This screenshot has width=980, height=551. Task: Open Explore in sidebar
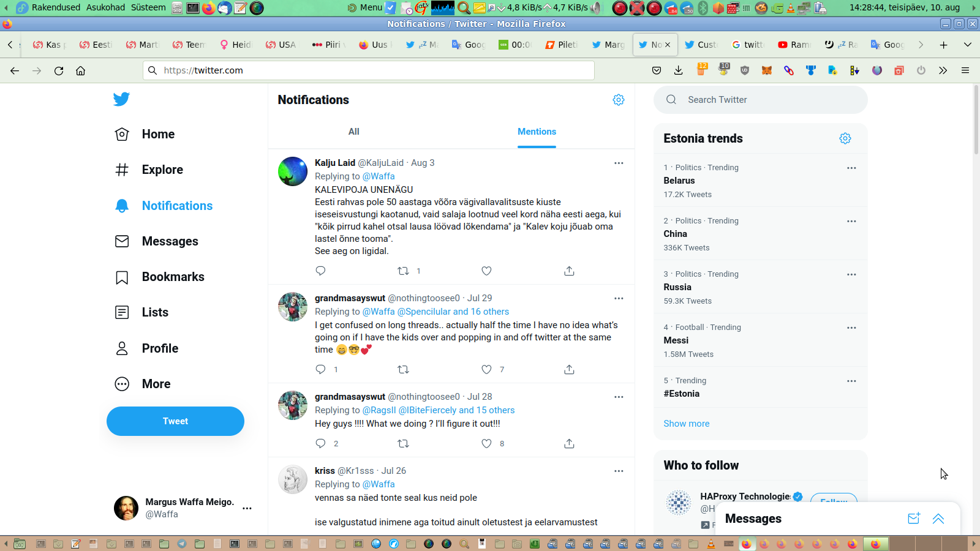click(149, 170)
